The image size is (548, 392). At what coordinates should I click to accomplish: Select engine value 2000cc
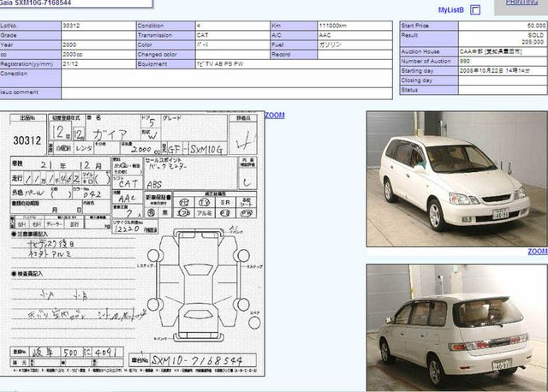click(73, 55)
